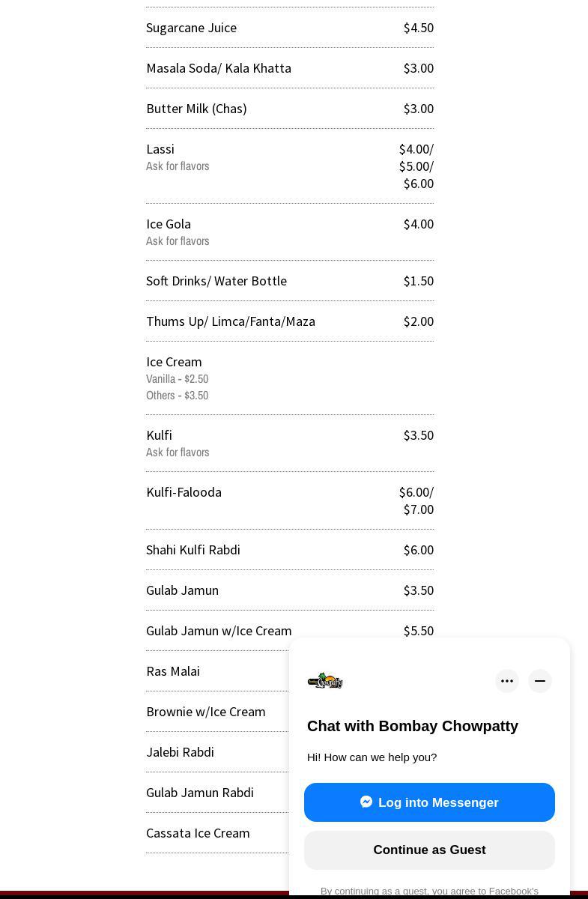Viewport: 588px width, 899px height.
Task: Select Brownie w/Ice Cream item
Action: tap(206, 712)
